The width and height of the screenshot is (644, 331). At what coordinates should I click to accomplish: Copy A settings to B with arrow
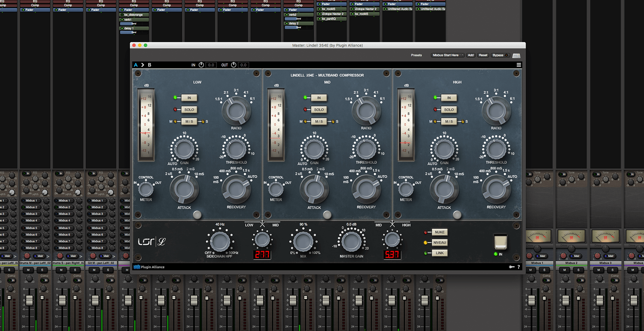click(x=143, y=65)
